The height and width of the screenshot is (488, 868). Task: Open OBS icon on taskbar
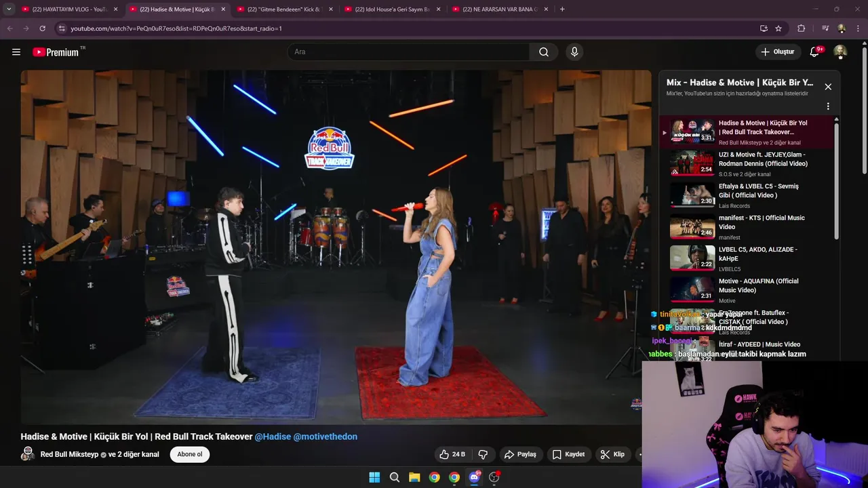[494, 477]
